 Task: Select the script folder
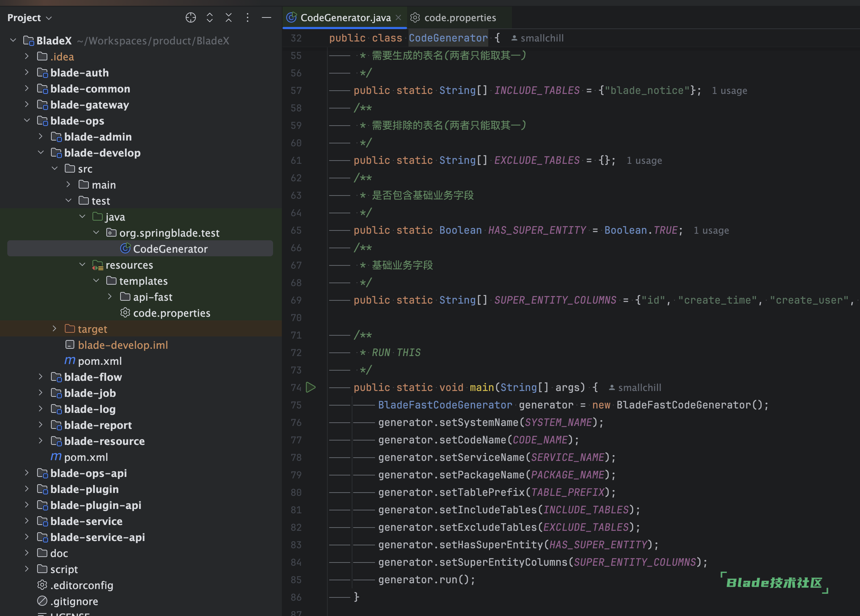point(57,569)
